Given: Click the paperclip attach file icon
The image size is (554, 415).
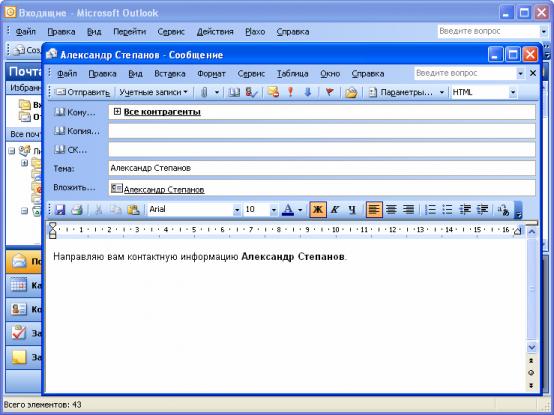Looking at the screenshot, I should click(204, 93).
